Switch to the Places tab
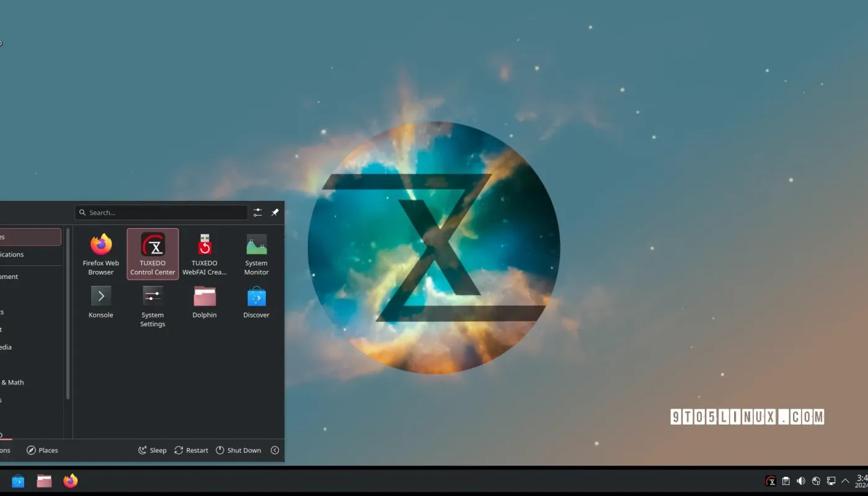The image size is (868, 496). pos(42,450)
